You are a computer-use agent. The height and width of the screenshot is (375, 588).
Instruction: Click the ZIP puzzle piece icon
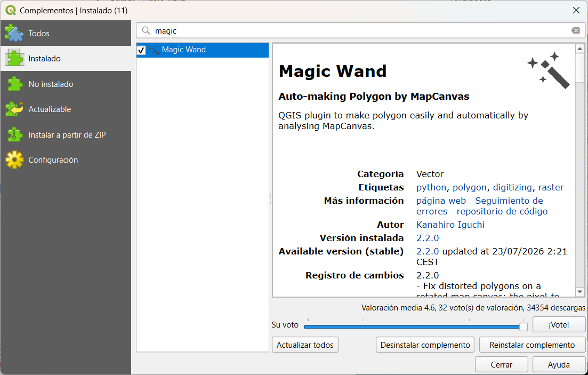point(14,135)
